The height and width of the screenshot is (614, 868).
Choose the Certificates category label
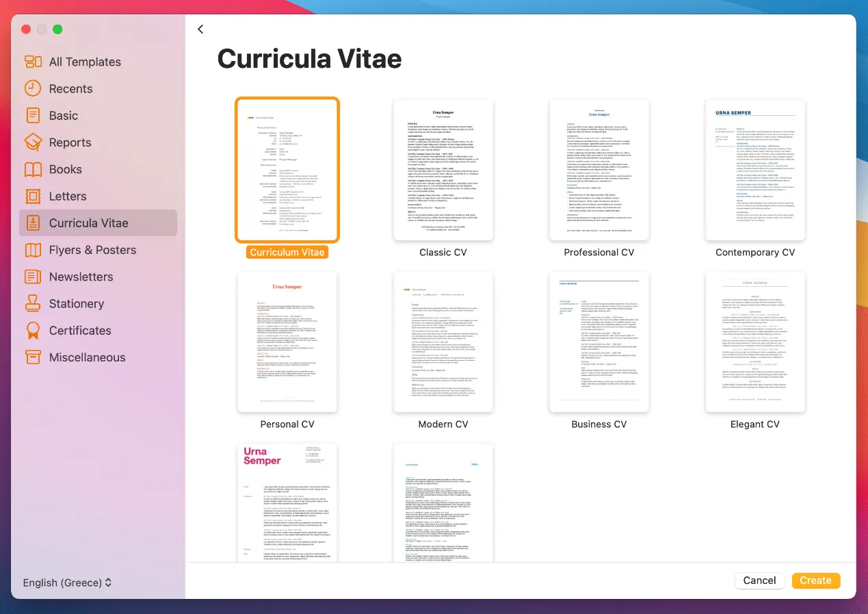coord(80,330)
